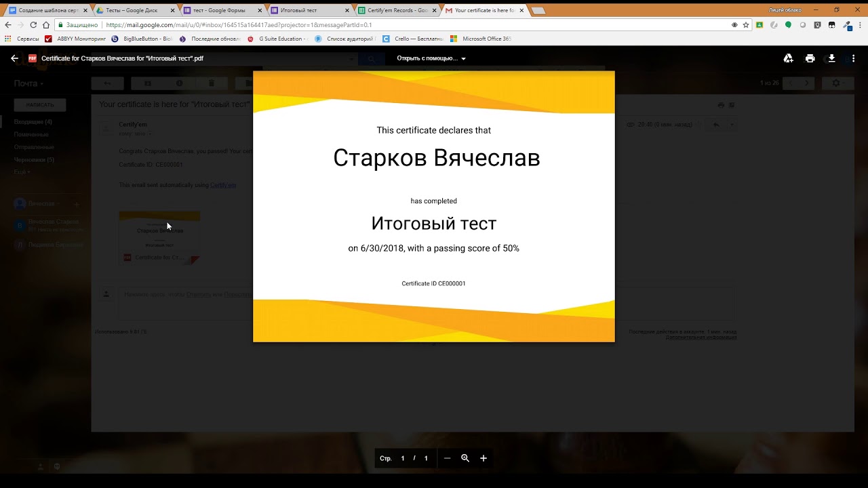Click the address bar URL
Image resolution: width=868 pixels, height=488 pixels.
click(239, 24)
